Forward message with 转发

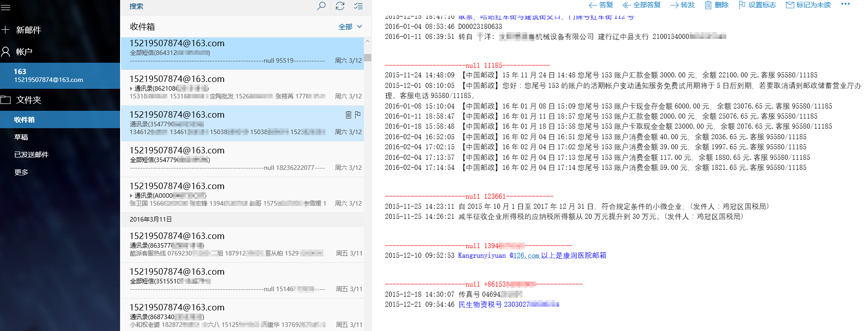[x=682, y=5]
